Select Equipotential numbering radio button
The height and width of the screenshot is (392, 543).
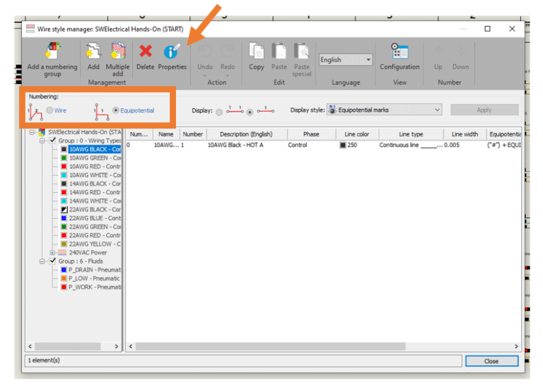pos(116,110)
